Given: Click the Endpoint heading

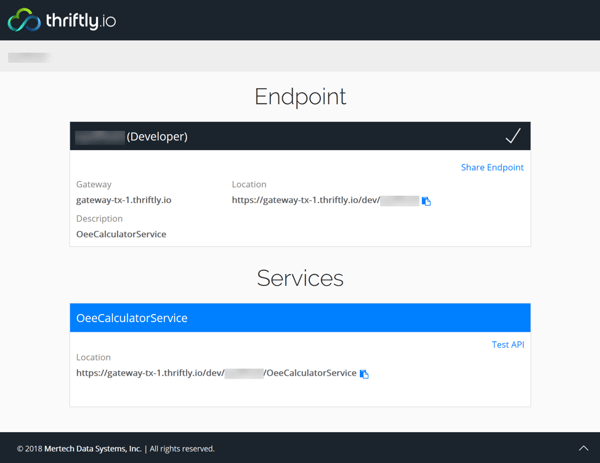Looking at the screenshot, I should (x=300, y=96).
